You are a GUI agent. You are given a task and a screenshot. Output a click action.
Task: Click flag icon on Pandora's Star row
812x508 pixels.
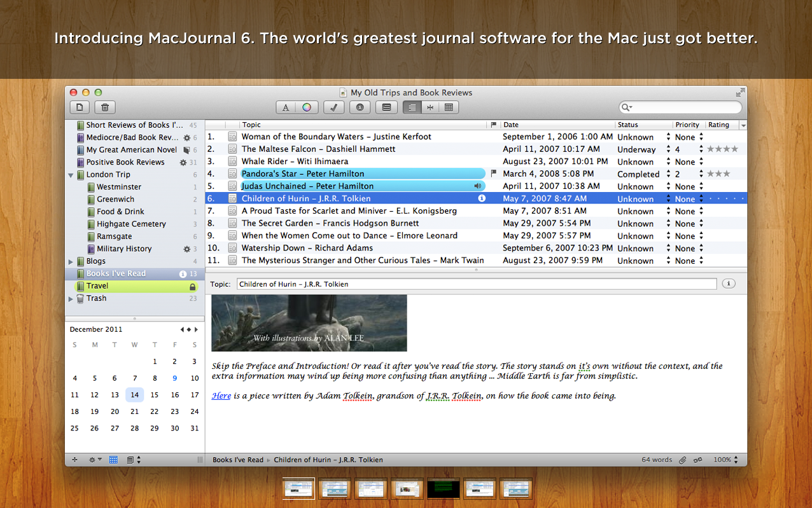(x=494, y=174)
